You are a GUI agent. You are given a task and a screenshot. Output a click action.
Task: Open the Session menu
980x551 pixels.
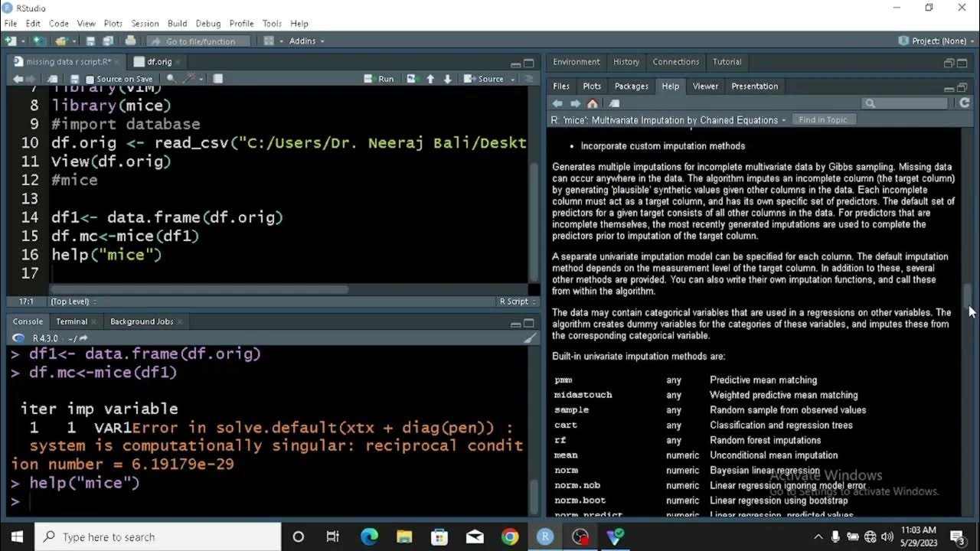pos(145,24)
